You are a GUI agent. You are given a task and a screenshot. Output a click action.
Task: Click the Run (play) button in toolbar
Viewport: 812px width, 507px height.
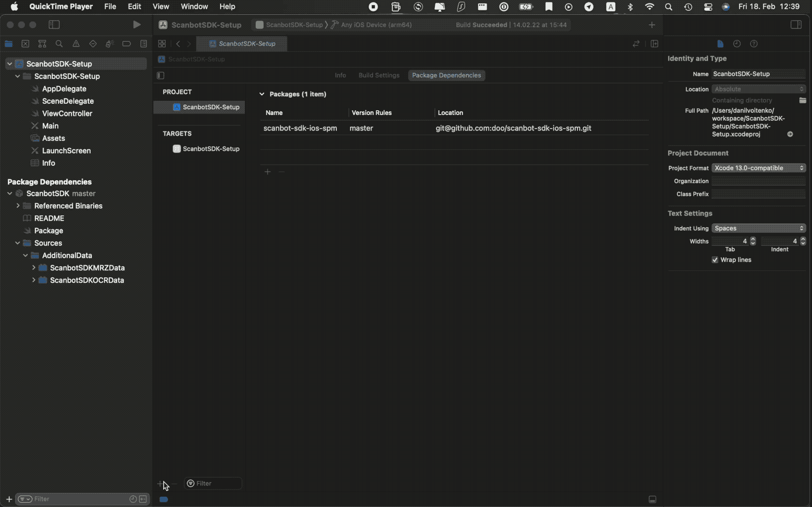pyautogui.click(x=137, y=25)
